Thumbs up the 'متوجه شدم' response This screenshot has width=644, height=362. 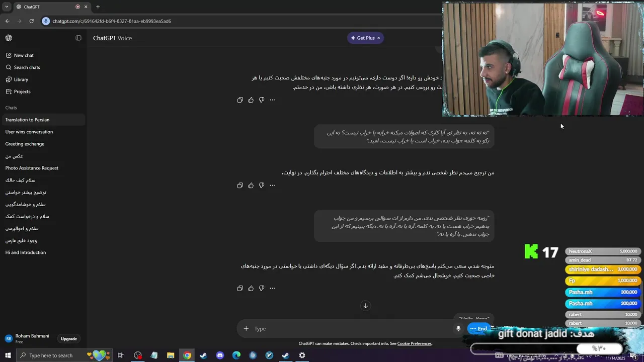click(x=251, y=289)
